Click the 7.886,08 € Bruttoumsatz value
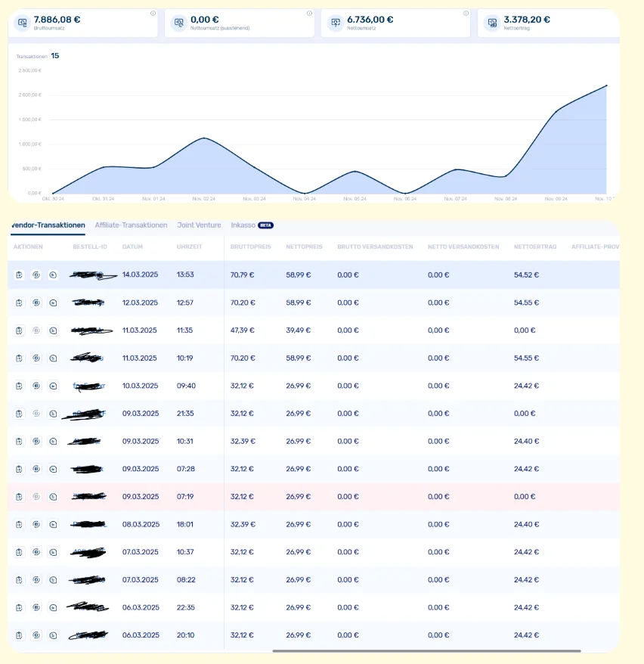This screenshot has width=644, height=664. (x=57, y=20)
